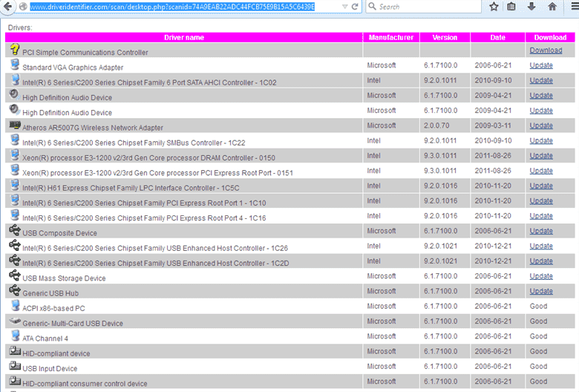Go to the browser home page icon
The width and height of the screenshot is (579, 392).
tap(552, 6)
